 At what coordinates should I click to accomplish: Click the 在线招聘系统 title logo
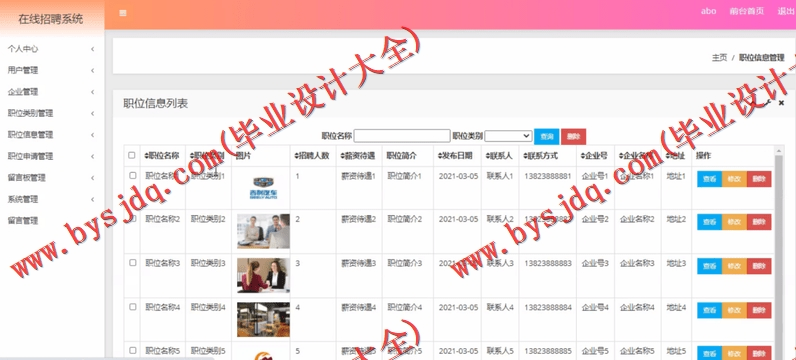51,19
